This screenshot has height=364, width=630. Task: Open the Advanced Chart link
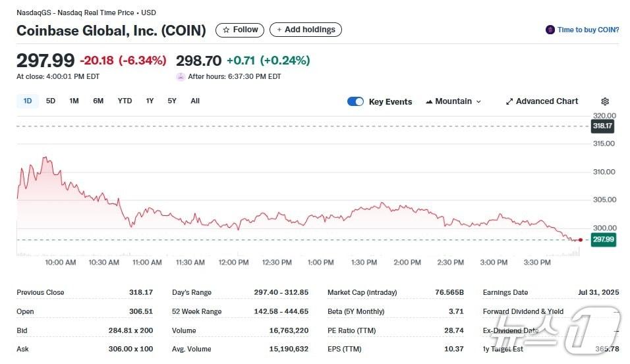click(546, 101)
